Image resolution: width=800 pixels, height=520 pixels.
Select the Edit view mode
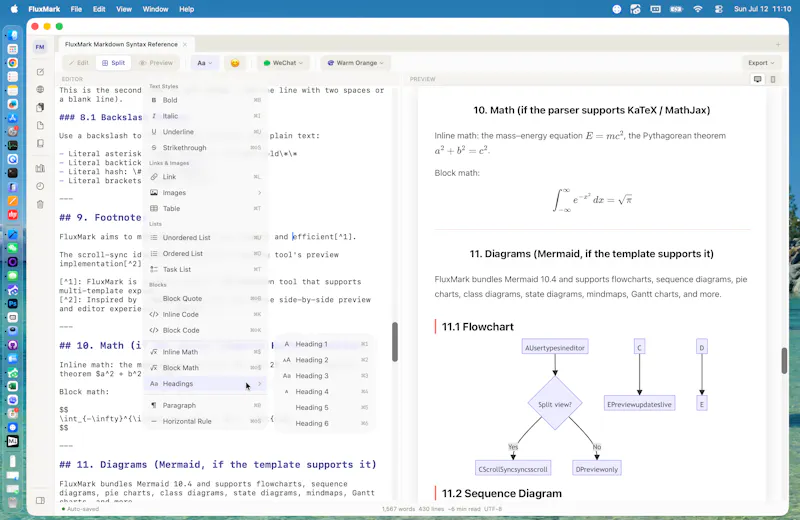coord(79,63)
